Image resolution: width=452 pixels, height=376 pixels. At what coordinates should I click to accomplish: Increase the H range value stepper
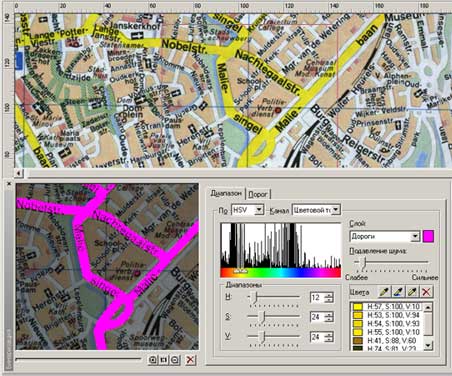point(330,295)
